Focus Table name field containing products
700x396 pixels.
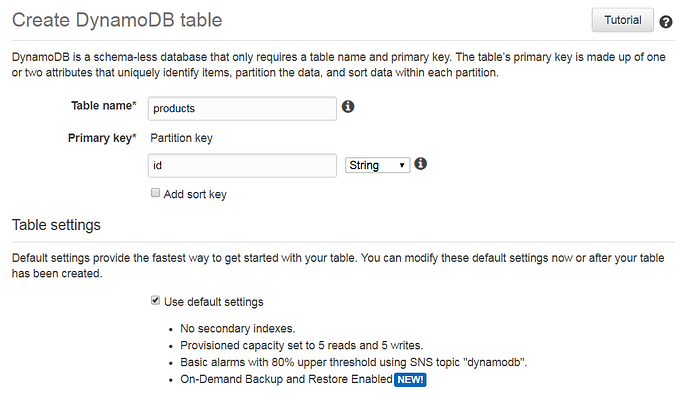[x=242, y=108]
